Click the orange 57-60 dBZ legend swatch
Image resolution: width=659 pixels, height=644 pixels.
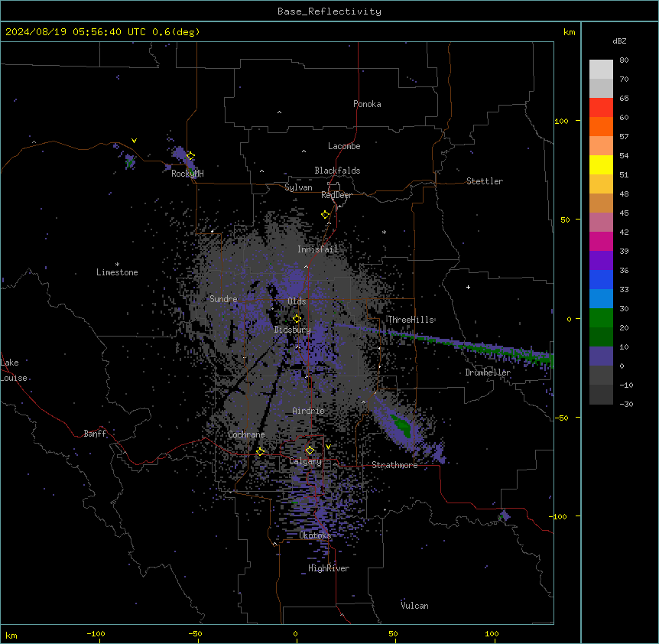[x=601, y=126]
